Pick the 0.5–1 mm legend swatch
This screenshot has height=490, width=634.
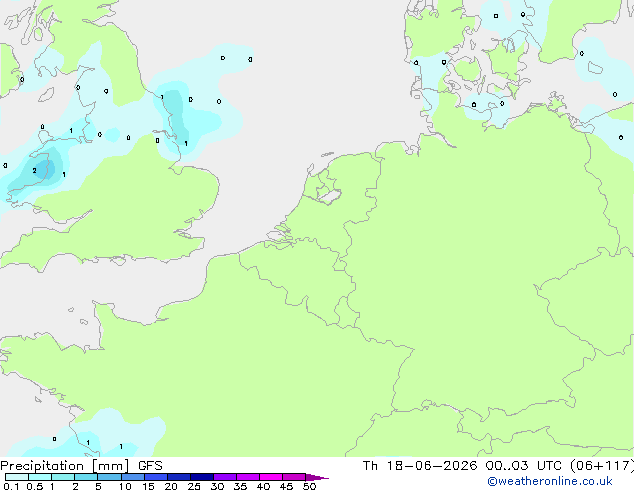tap(40, 477)
